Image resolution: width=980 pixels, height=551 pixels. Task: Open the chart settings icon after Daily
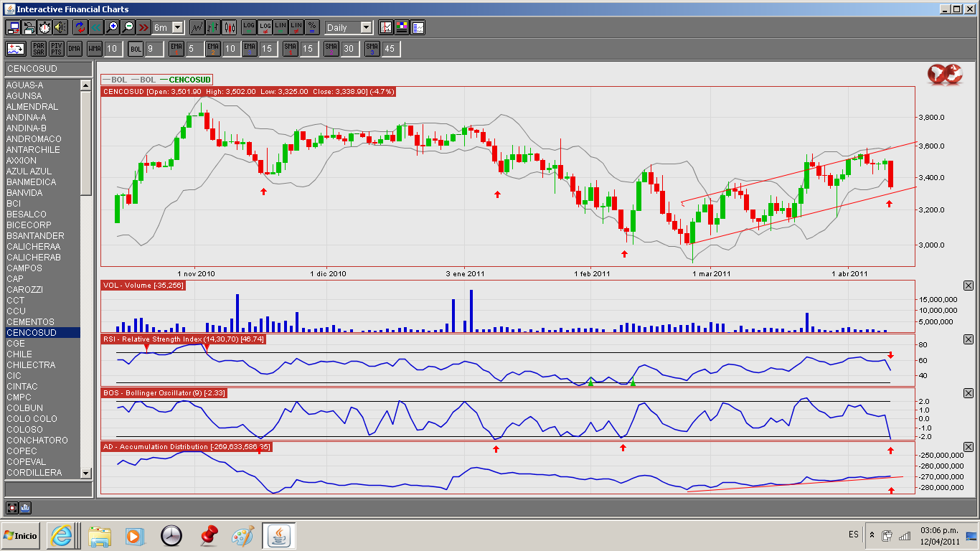point(386,27)
